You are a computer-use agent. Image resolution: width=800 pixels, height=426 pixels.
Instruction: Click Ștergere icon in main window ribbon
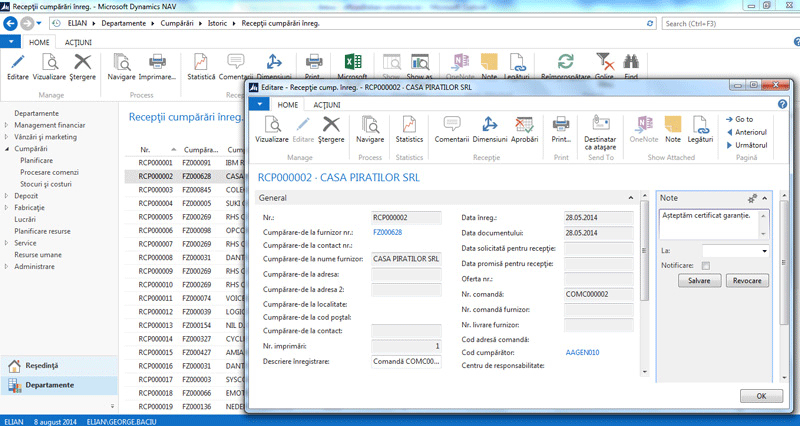pyautogui.click(x=83, y=63)
